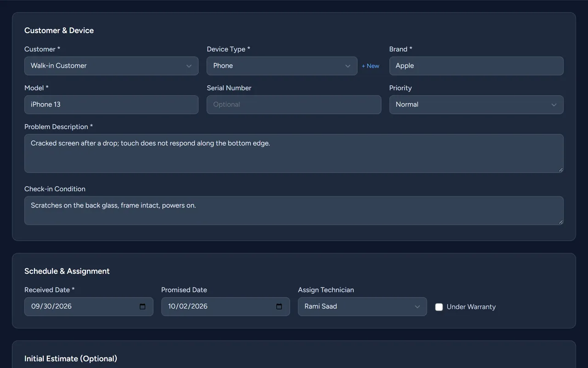This screenshot has height=368, width=588.
Task: Click into the Check-in Condition text area
Action: (x=294, y=211)
